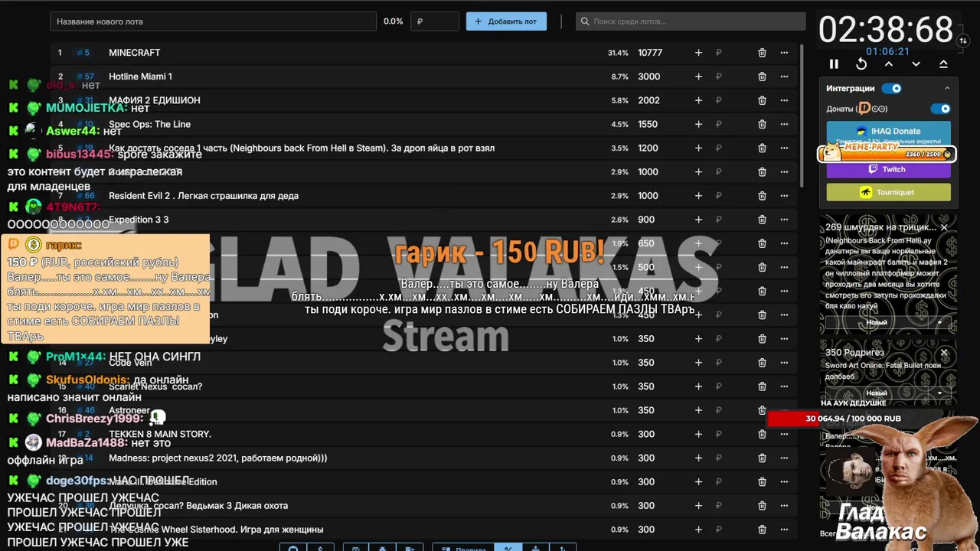Select the MINECRAFT lot name
This screenshot has height=551, width=980.
point(134,53)
